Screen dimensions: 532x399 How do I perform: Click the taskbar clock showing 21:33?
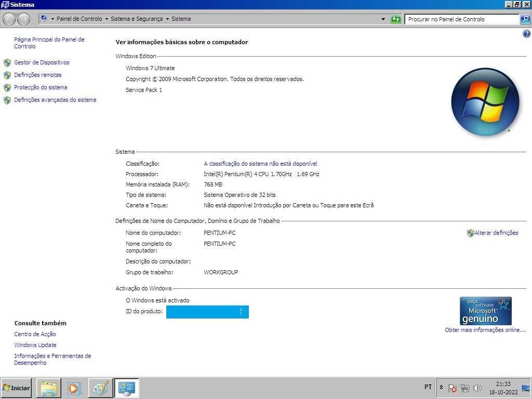pos(503,388)
